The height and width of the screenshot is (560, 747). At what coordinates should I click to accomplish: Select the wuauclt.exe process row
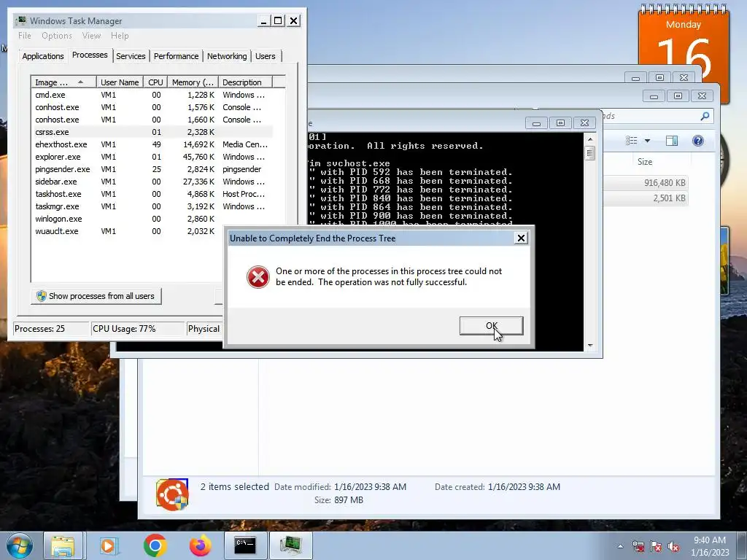pyautogui.click(x=128, y=231)
